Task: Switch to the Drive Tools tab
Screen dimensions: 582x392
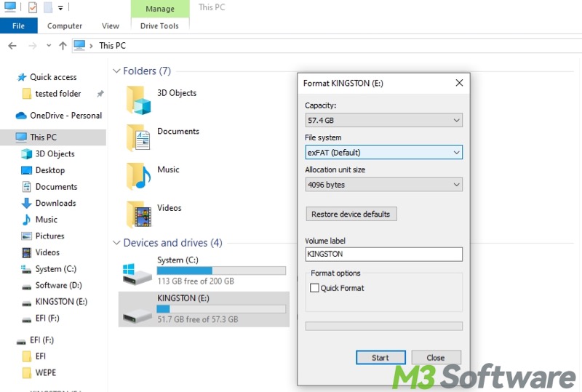Action: coord(159,26)
